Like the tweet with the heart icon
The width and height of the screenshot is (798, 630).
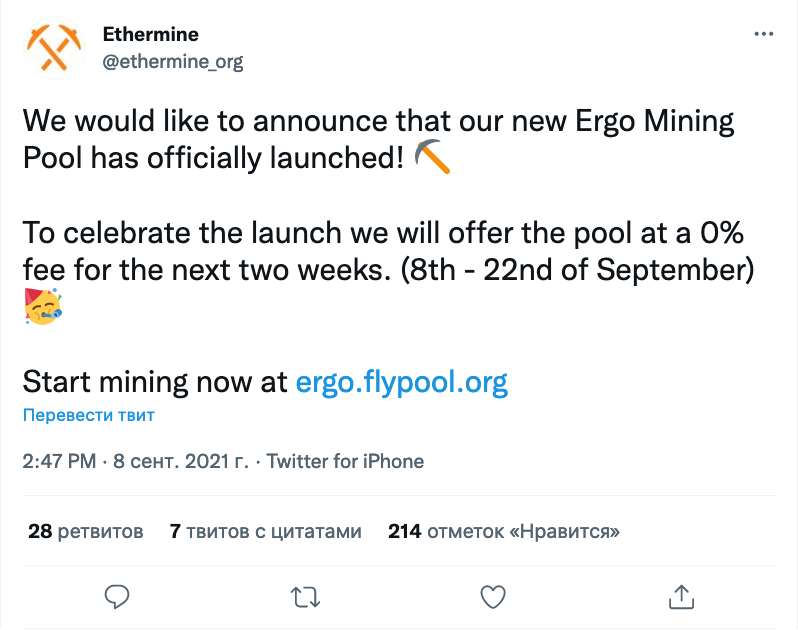point(493,597)
